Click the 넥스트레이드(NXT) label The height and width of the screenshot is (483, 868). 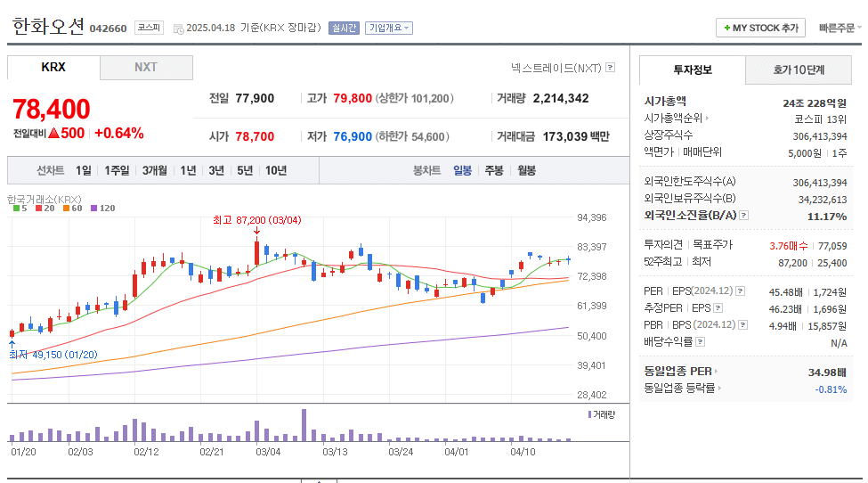point(556,68)
